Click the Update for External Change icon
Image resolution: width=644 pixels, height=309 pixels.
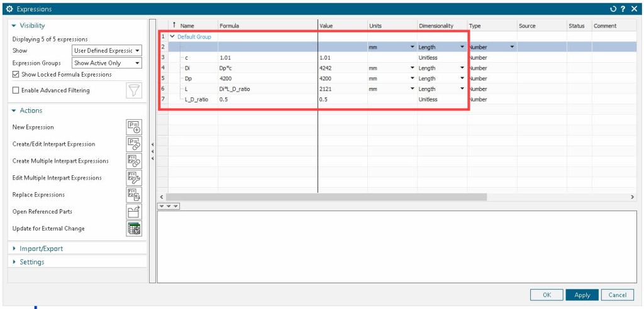134,229
